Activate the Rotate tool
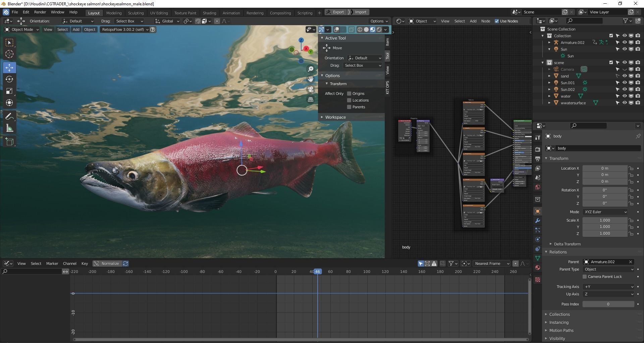Viewport: 644px width, 343px height. pos(9,79)
